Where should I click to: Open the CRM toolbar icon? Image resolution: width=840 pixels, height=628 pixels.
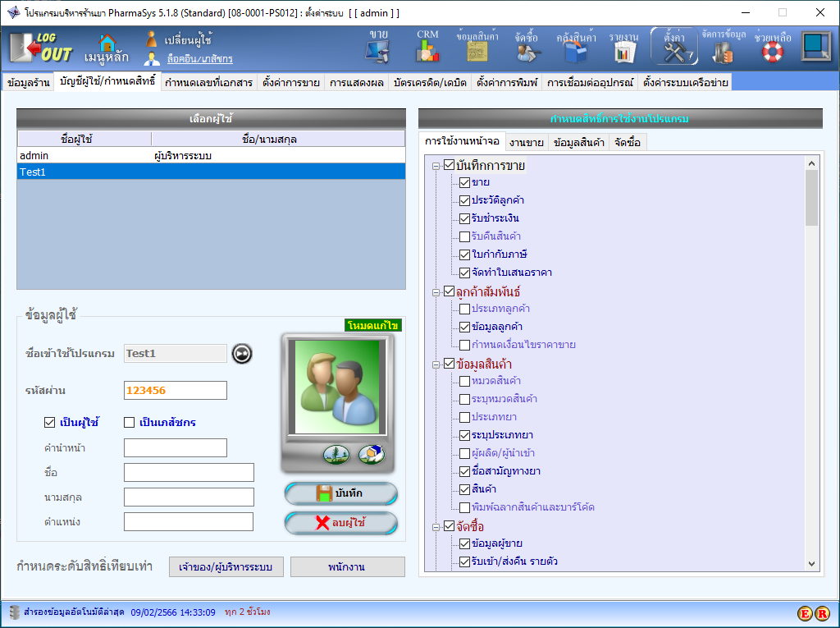(427, 52)
